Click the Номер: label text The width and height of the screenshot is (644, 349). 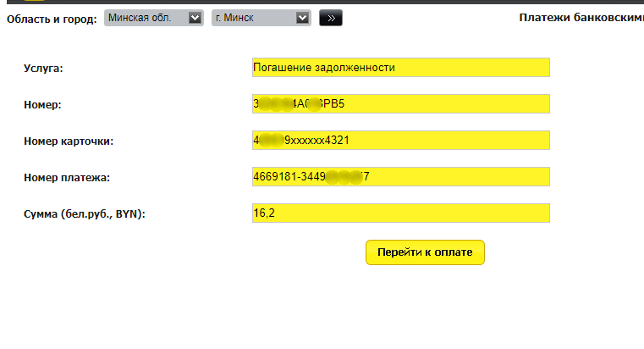(42, 105)
